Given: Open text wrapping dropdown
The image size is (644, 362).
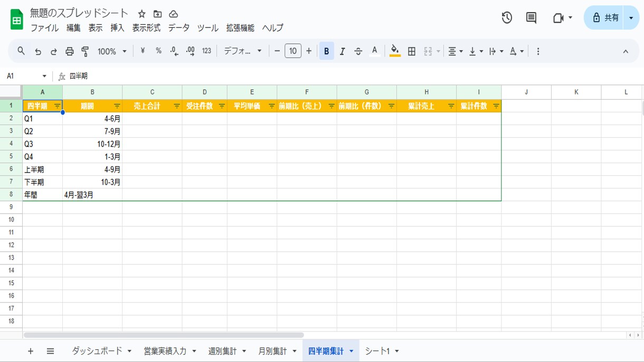Looking at the screenshot, I should pos(496,51).
